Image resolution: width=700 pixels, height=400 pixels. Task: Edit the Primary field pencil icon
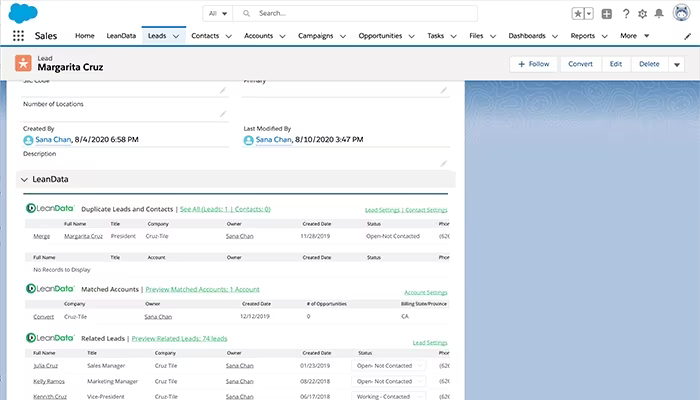(443, 90)
